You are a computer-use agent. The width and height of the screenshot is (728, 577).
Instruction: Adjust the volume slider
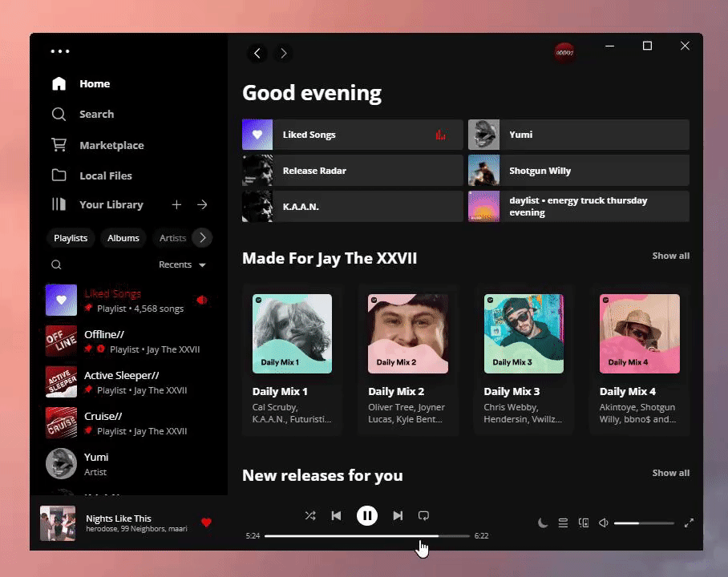(644, 523)
